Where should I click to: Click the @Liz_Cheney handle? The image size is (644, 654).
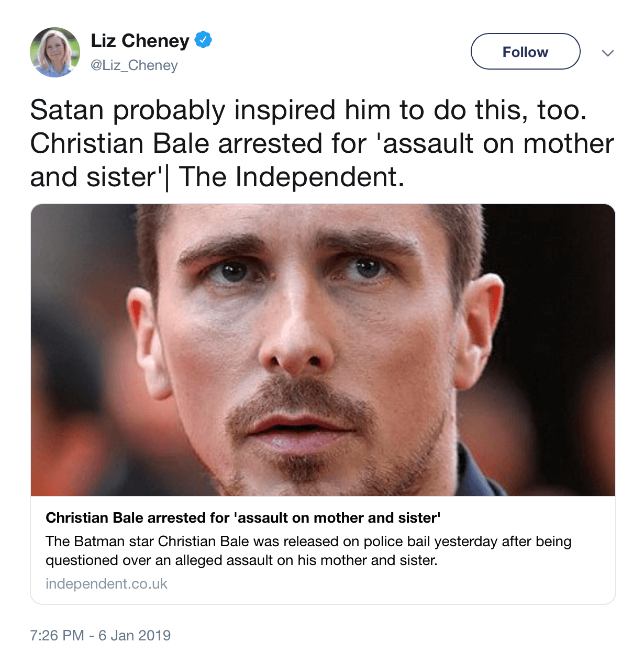pyautogui.click(x=134, y=65)
